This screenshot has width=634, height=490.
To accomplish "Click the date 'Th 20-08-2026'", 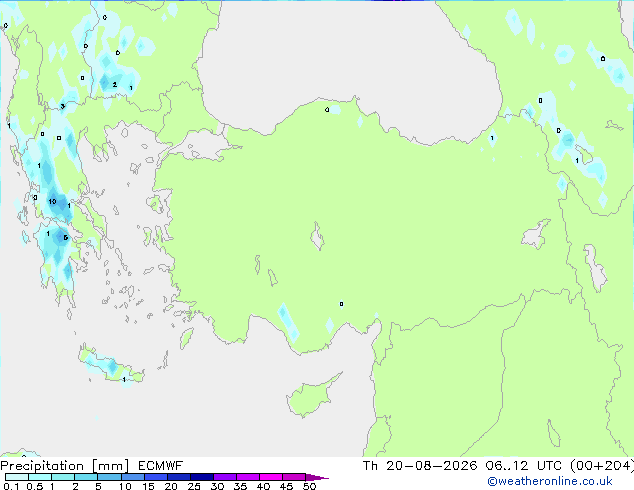I will (x=420, y=466).
